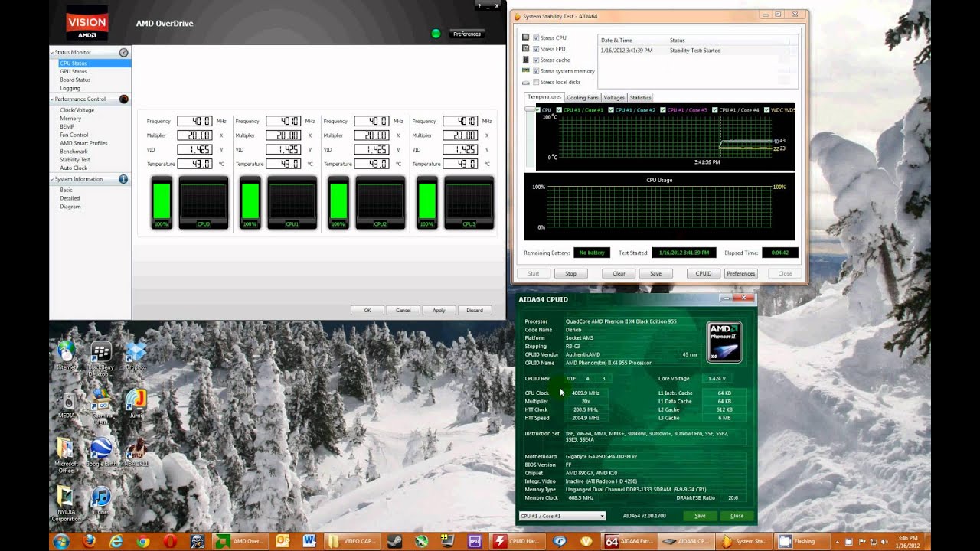Click Clear in System Stability Test

[x=619, y=273]
